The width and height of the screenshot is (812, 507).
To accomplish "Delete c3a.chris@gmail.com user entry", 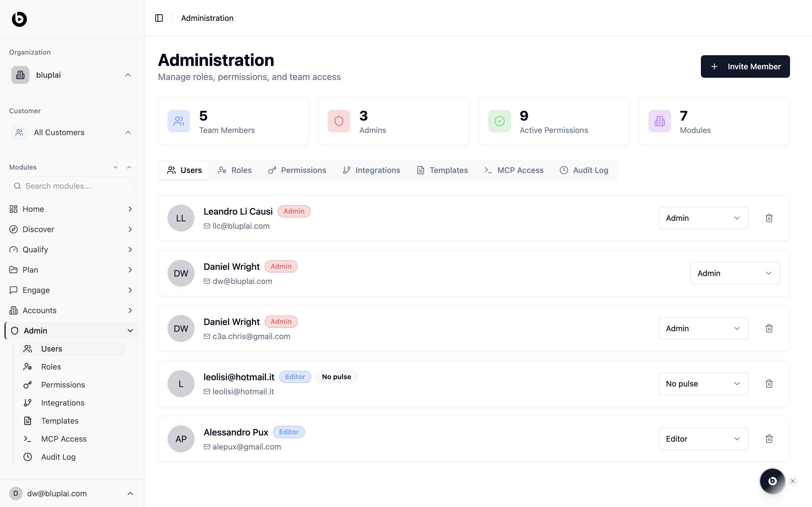I will pyautogui.click(x=769, y=328).
